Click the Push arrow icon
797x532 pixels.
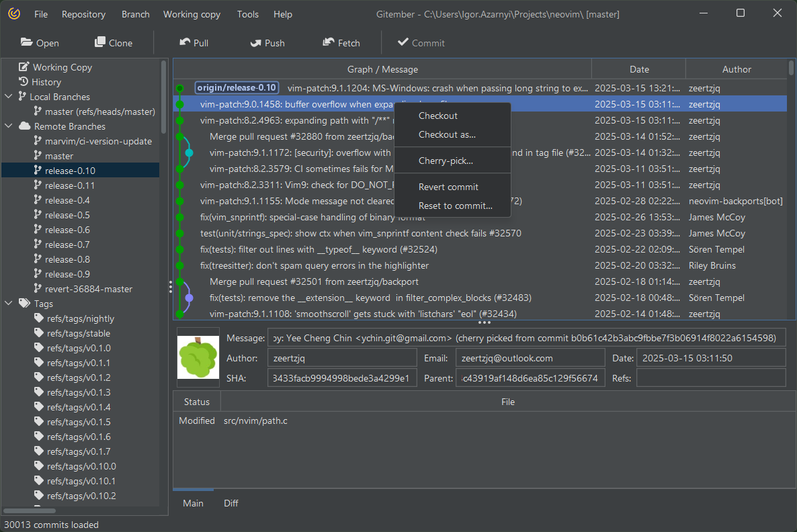tap(255, 42)
